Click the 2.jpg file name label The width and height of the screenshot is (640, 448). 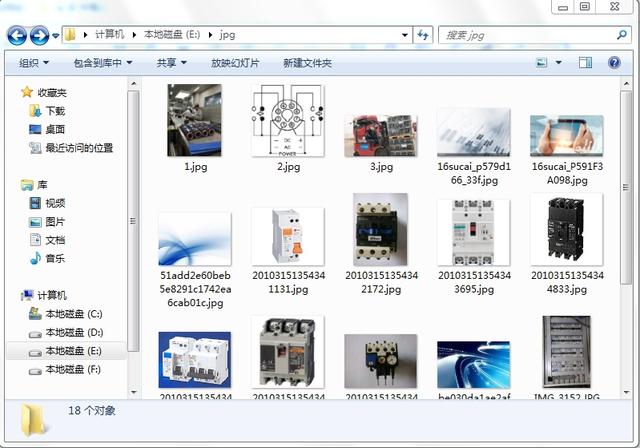click(289, 167)
